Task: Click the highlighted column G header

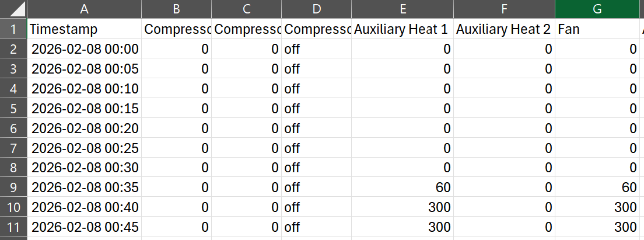Action: tap(598, 9)
